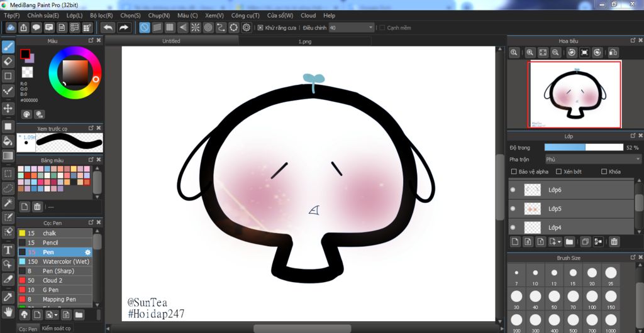This screenshot has width=644, height=333.
Task: Undock the Hoa tiêu navigator panel
Action: click(x=633, y=40)
